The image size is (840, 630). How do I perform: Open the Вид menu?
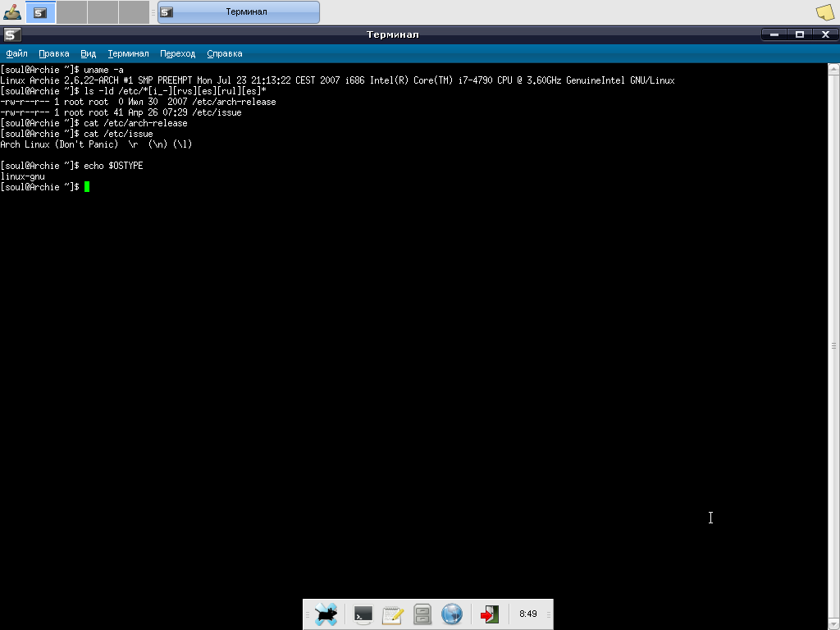coord(88,53)
